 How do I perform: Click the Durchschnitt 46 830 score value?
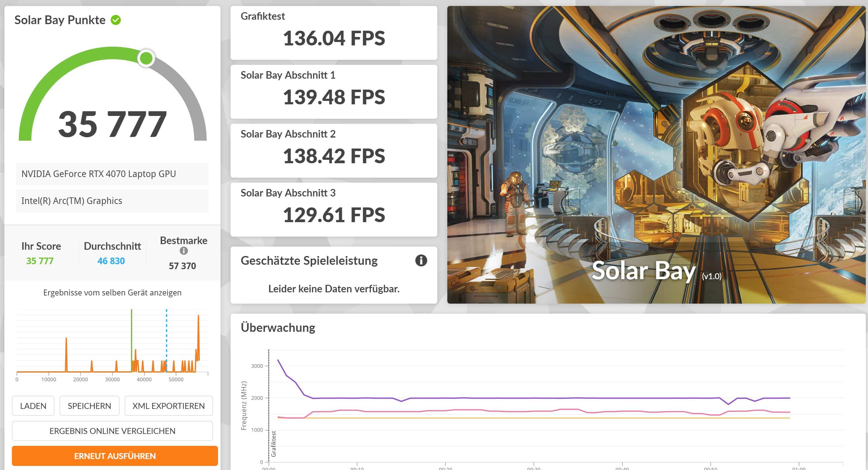tap(111, 261)
